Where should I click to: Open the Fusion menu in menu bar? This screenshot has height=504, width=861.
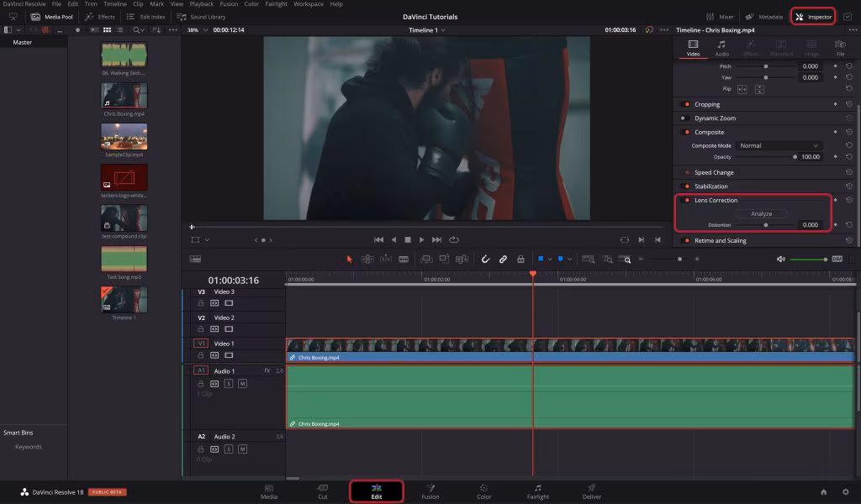pyautogui.click(x=229, y=4)
